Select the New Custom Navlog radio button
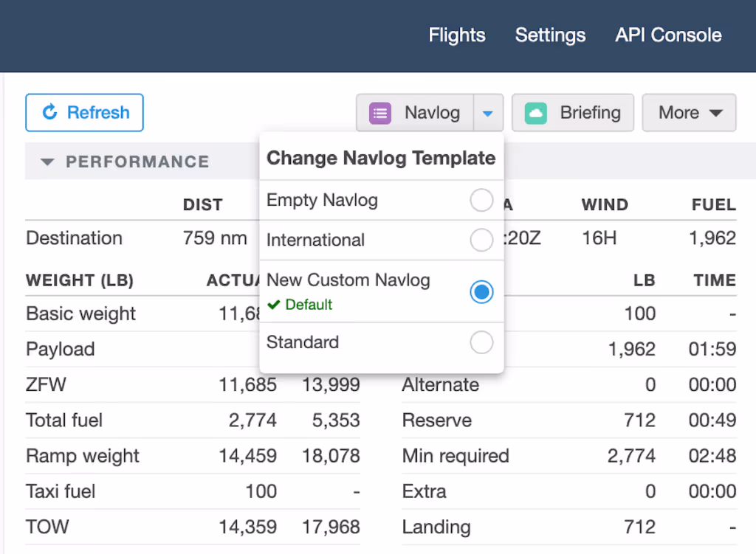 (x=481, y=292)
